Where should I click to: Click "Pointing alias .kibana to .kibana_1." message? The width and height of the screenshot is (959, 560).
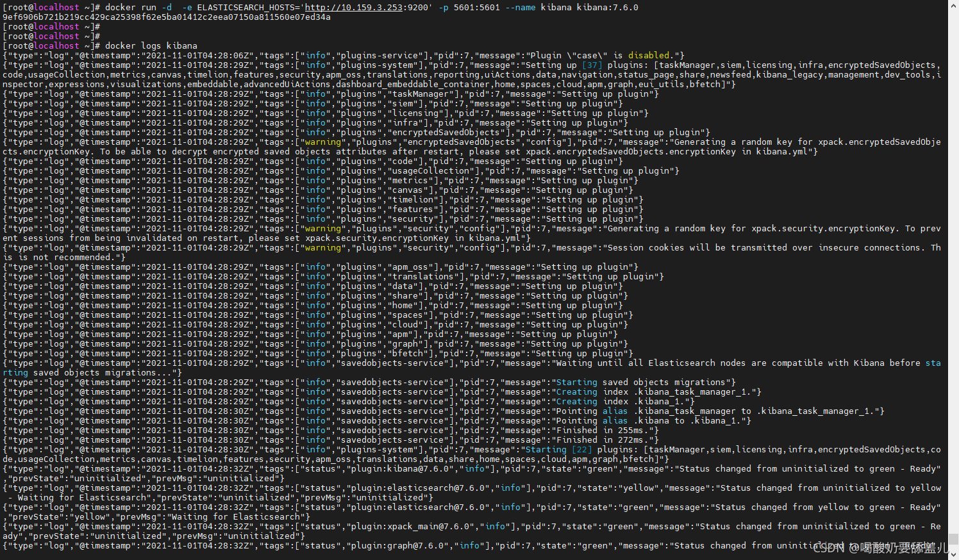651,421
